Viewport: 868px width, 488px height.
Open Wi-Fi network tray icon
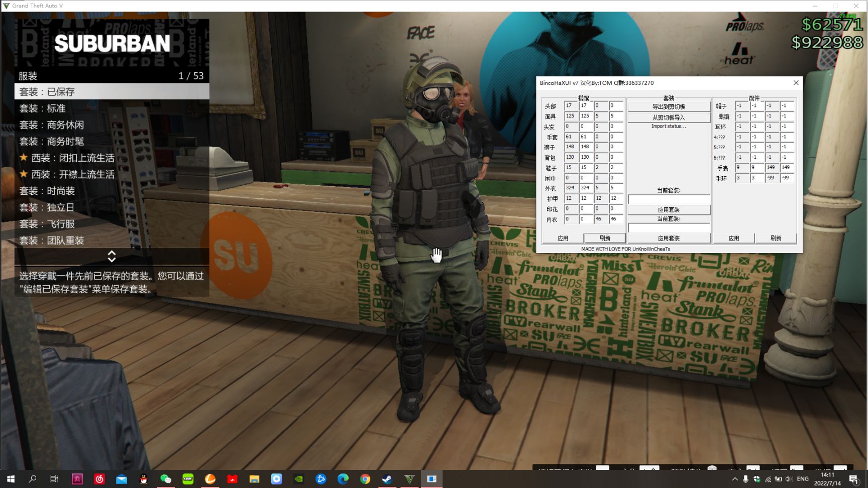(768, 479)
